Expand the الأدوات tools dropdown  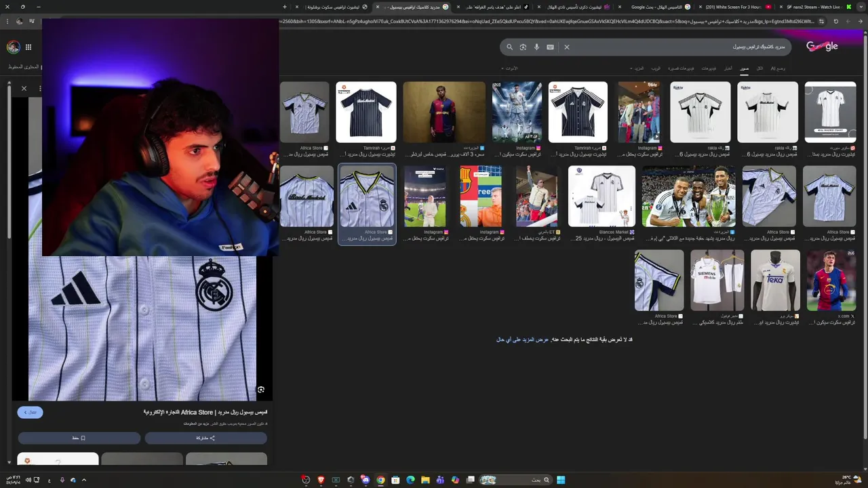[x=509, y=68]
